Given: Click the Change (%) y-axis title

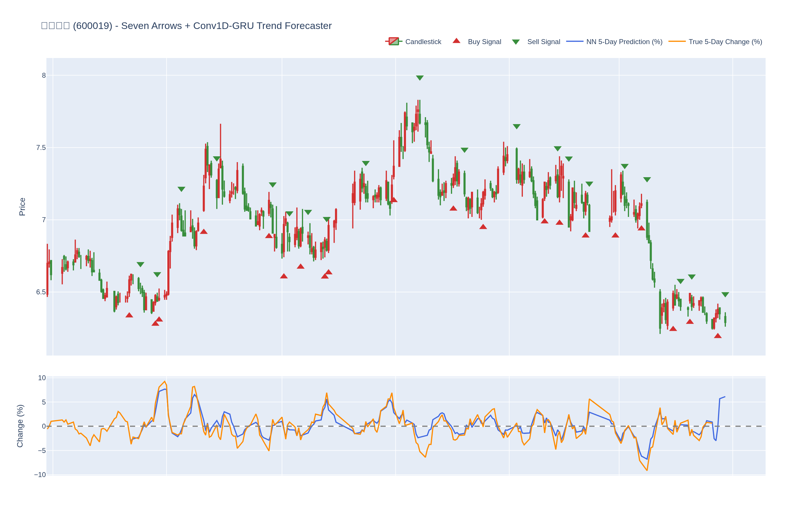Looking at the screenshot, I should click(20, 426).
